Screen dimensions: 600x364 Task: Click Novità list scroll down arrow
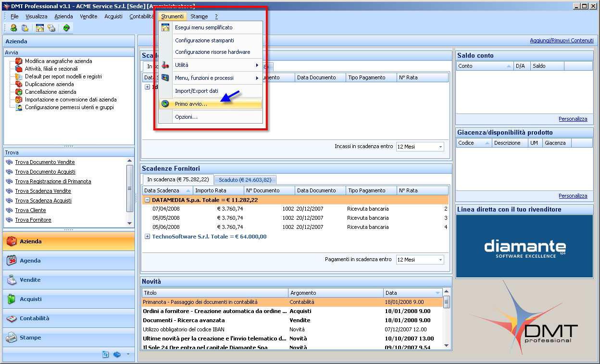coord(446,345)
